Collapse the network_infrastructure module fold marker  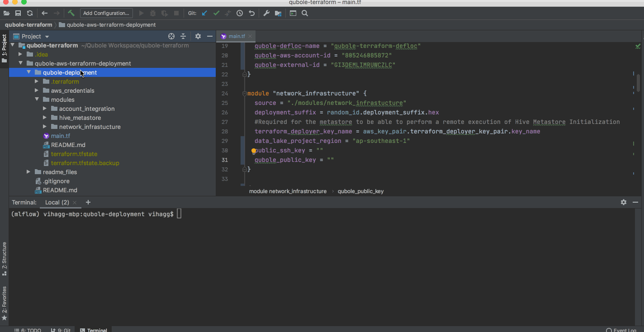tap(245, 94)
